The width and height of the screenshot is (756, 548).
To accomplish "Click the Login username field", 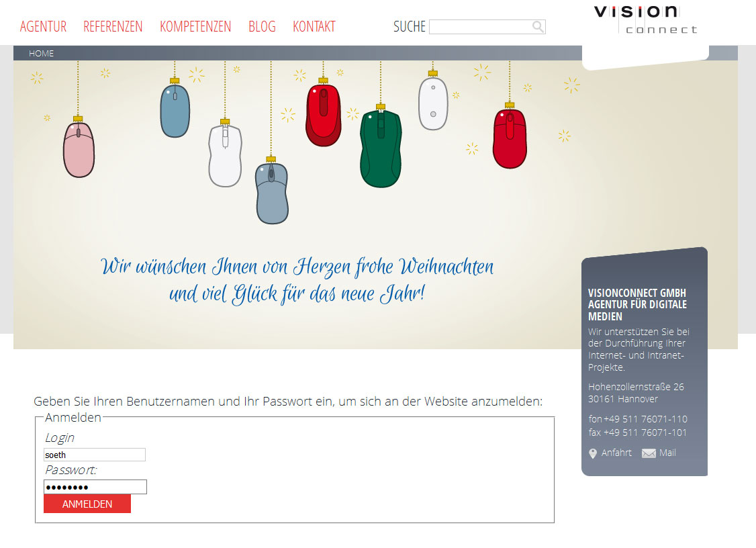I will [x=95, y=455].
